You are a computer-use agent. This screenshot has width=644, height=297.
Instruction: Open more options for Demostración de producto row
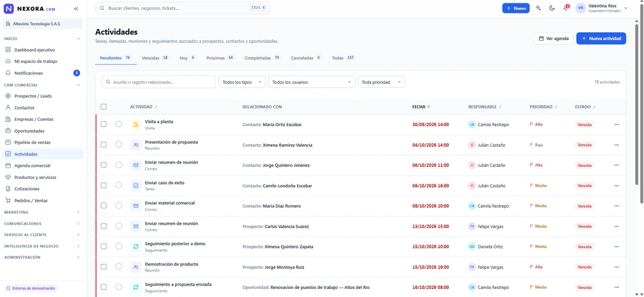coord(616,267)
